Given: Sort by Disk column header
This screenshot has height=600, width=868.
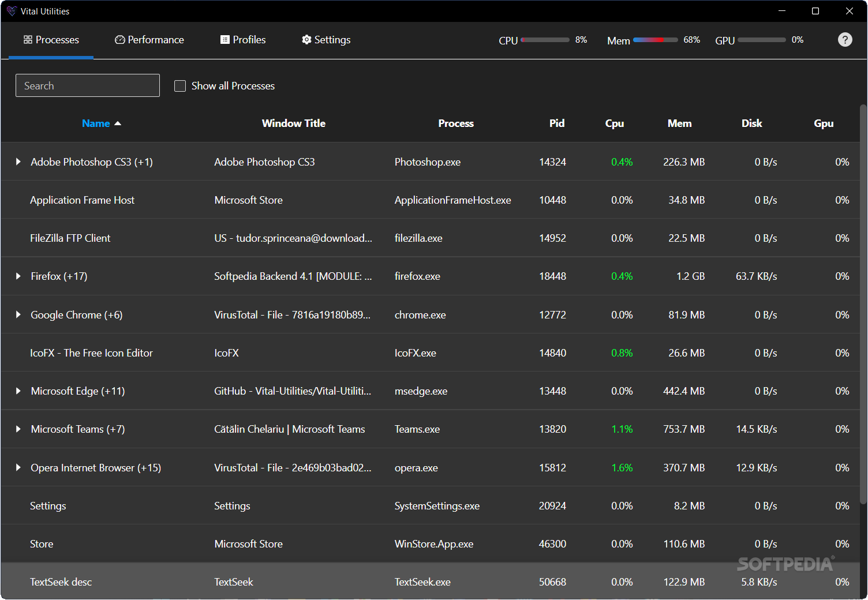Looking at the screenshot, I should (x=752, y=123).
